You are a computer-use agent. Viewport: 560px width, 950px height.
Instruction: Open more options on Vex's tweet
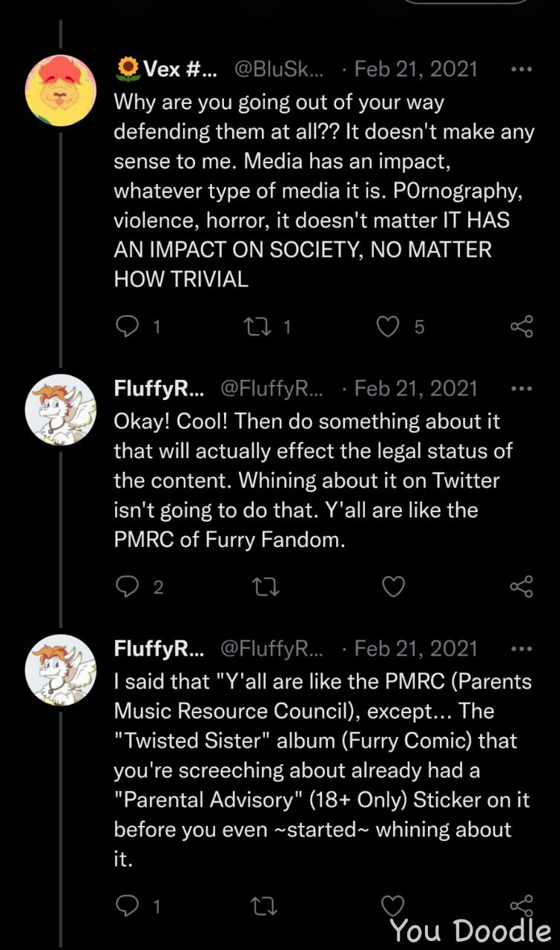(521, 70)
